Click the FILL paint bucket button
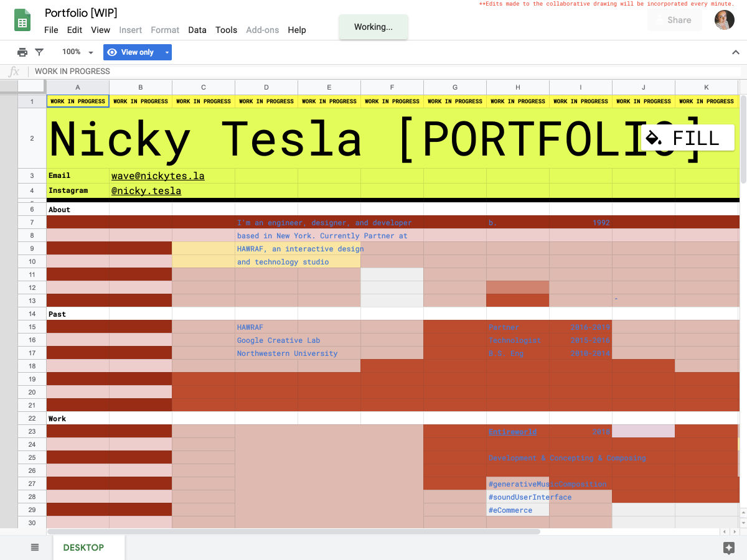Screen dimensions: 747x560 click(x=688, y=138)
